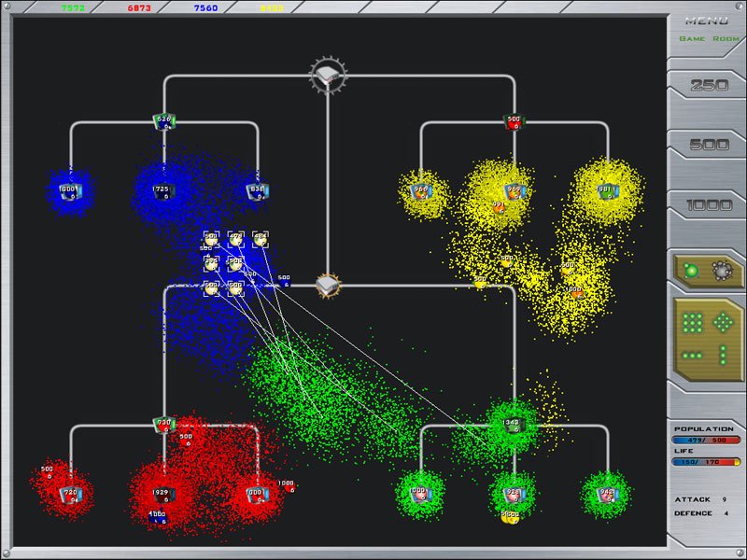Choose the square grid formation

692,323
